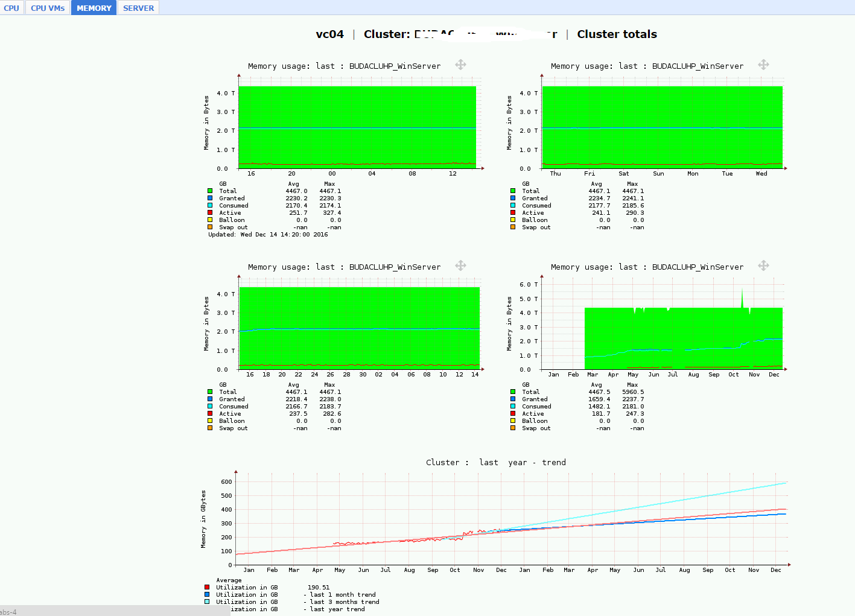
Task: Click the pan icon on the weekly memory graph
Action: (x=763, y=65)
